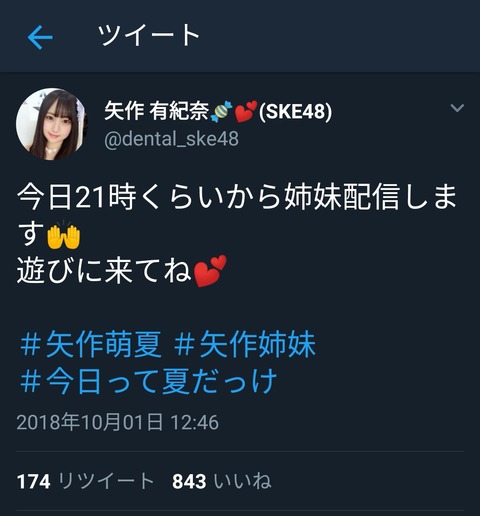Tap the candy emoji beside the name
This screenshot has width=480, height=516.
[221, 111]
